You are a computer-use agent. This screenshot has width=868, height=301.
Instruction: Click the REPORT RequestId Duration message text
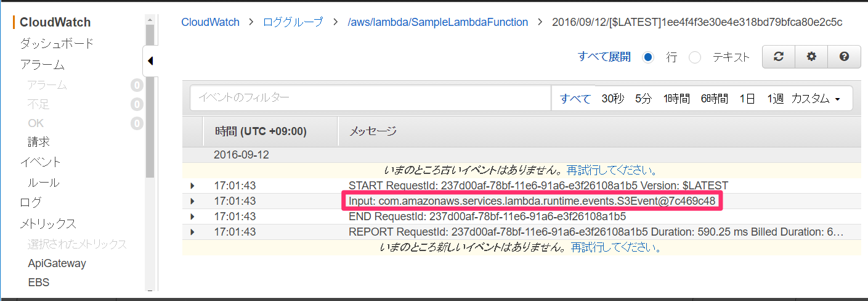tap(596, 232)
